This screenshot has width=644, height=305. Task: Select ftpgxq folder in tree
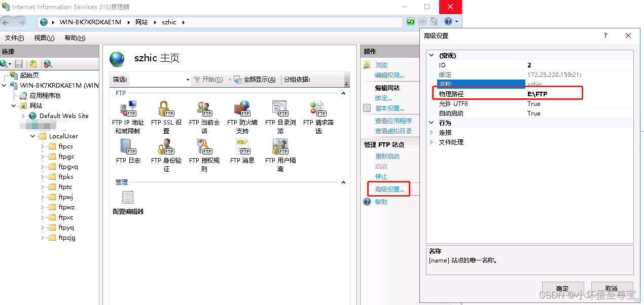[x=68, y=166]
